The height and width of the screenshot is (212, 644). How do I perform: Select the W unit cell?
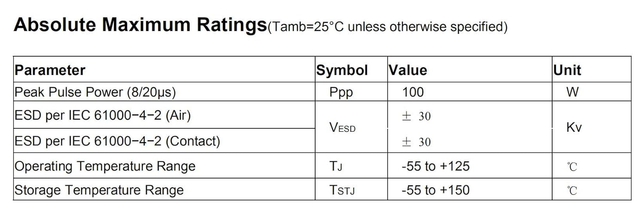pos(572,92)
